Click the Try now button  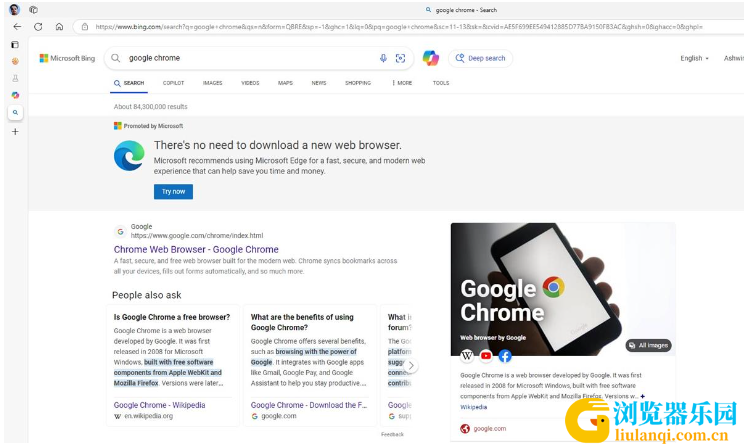click(173, 192)
